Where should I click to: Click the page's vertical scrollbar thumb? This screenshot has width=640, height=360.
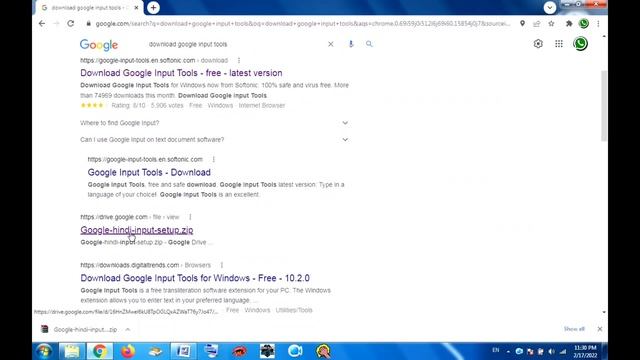pos(604,106)
